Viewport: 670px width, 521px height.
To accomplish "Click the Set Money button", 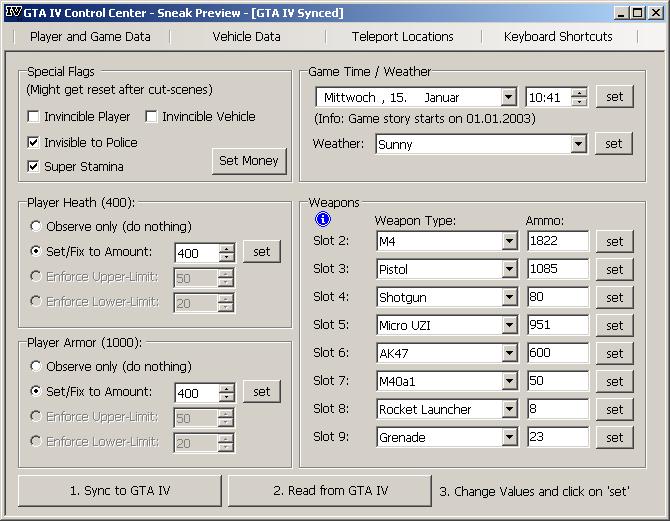I will 249,161.
